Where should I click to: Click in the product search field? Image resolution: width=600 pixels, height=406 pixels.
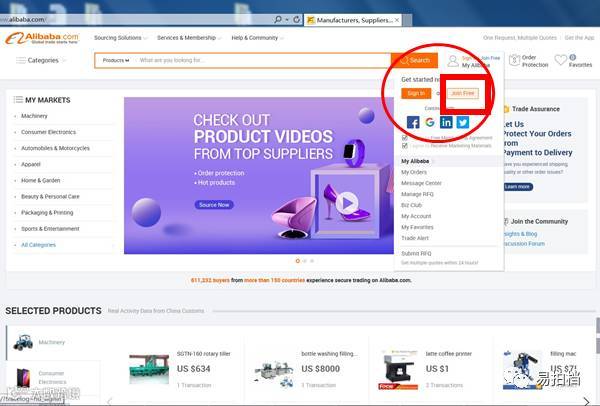(x=263, y=60)
